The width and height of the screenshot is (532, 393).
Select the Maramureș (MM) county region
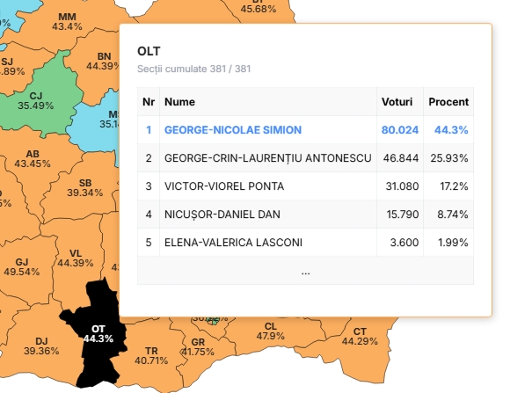(67, 22)
